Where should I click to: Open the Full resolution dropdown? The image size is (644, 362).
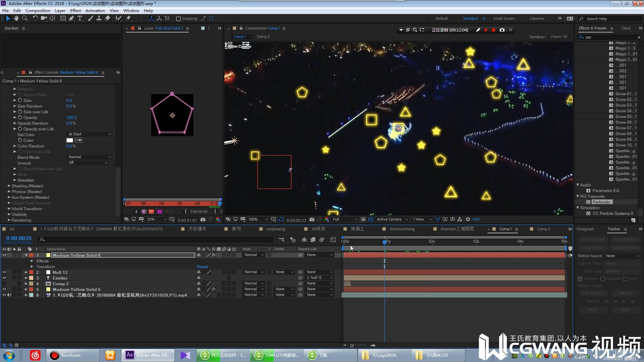coord(345,220)
